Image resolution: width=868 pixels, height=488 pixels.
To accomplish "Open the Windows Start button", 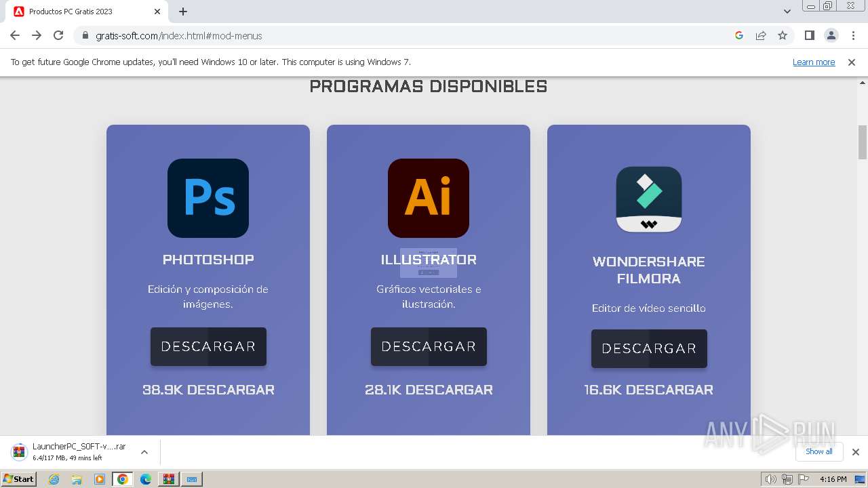I will [x=19, y=479].
